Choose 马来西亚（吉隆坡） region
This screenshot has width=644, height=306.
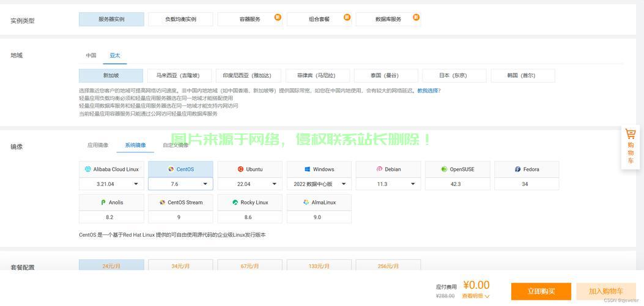click(179, 75)
